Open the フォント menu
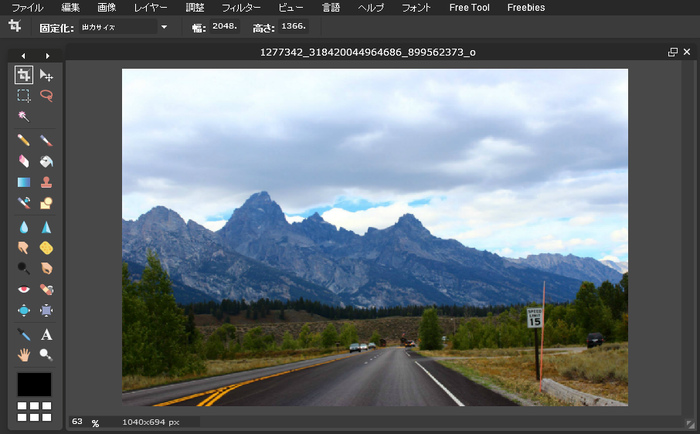700x434 pixels. click(417, 8)
